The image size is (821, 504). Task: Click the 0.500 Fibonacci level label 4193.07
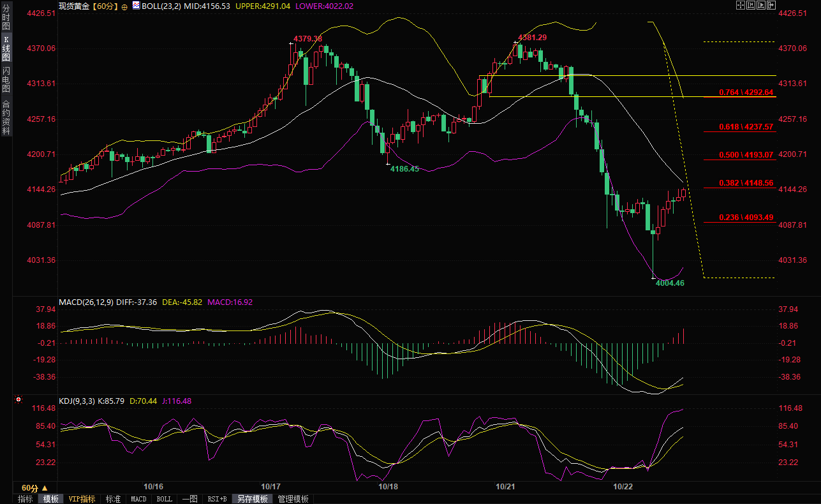coord(746,155)
